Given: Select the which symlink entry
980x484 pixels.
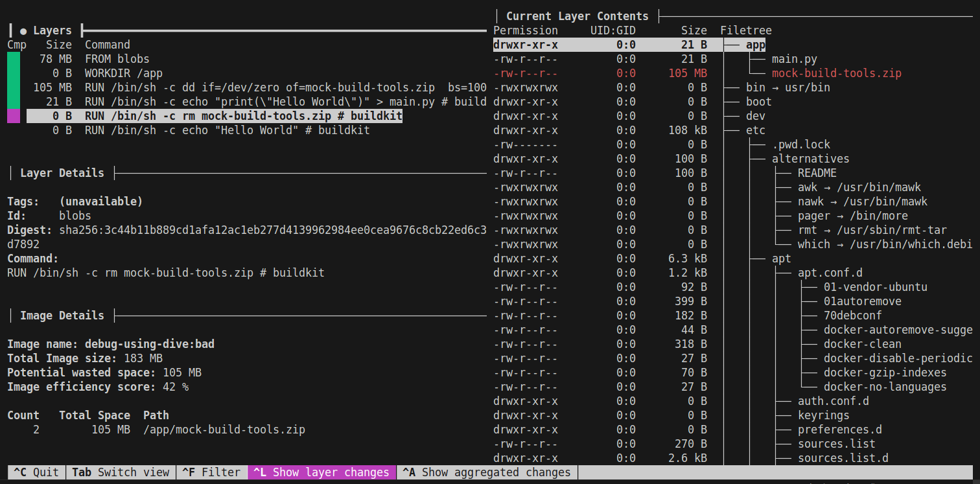Looking at the screenshot, I should coord(885,244).
